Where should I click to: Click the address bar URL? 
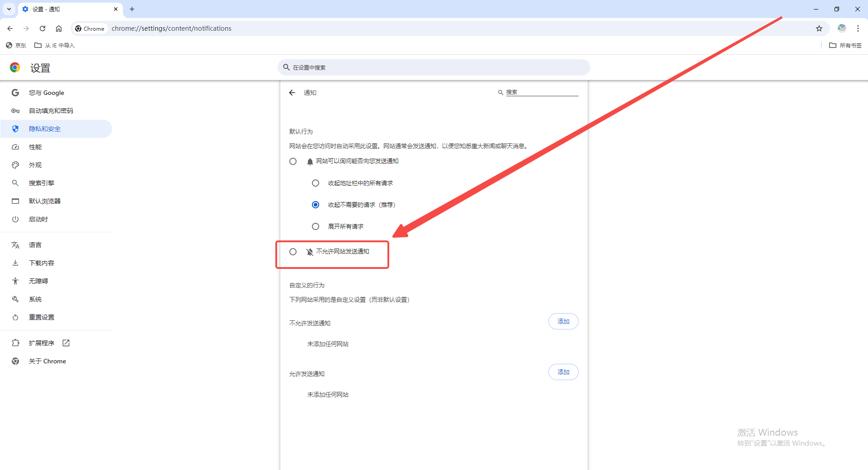click(171, 28)
